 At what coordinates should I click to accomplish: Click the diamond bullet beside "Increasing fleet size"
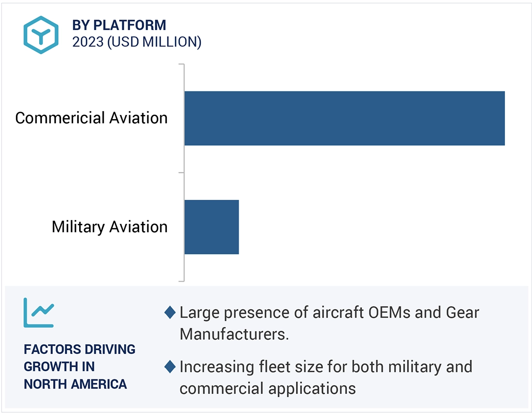tap(170, 367)
